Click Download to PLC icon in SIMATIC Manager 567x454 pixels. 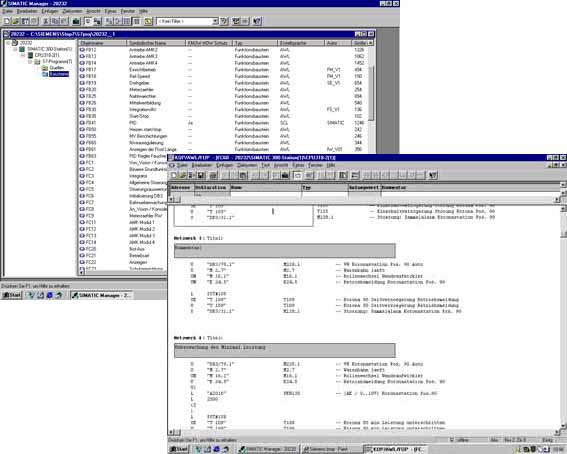point(76,21)
